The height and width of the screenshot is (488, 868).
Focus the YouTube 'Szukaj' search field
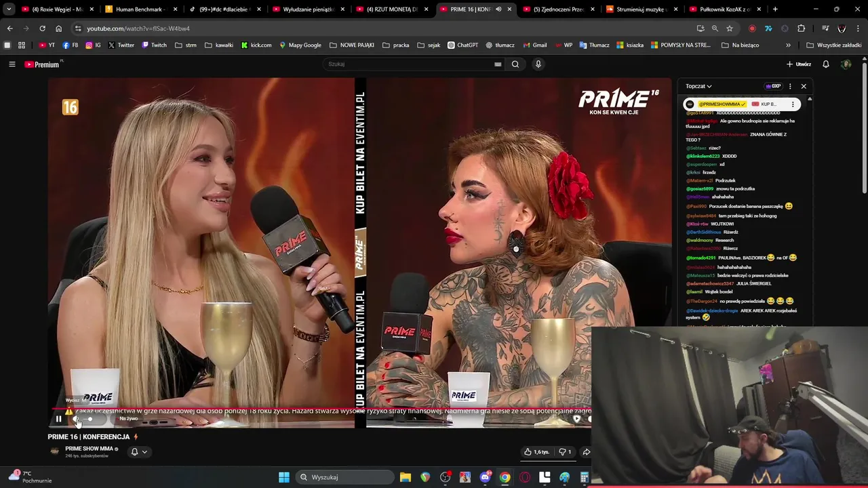click(410, 64)
